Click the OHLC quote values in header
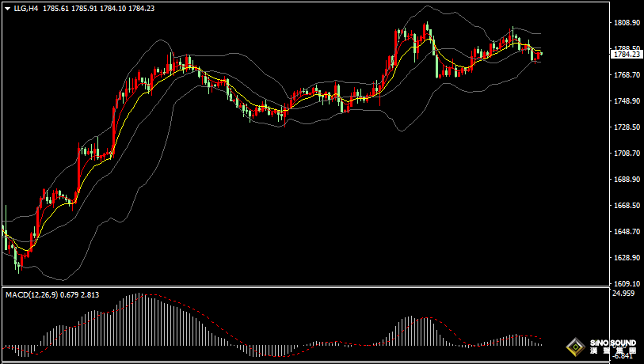Screen dimensions: 644x364 [x=98, y=8]
